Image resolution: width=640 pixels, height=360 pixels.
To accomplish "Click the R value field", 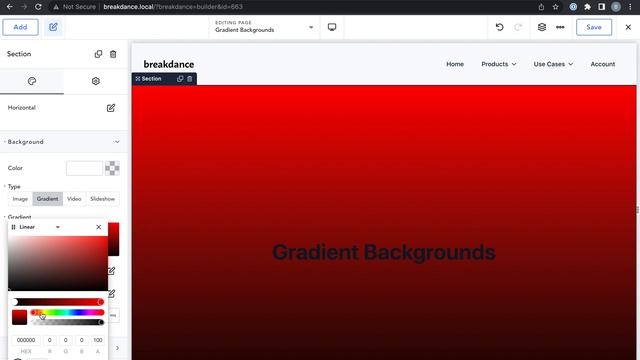I will [50, 340].
